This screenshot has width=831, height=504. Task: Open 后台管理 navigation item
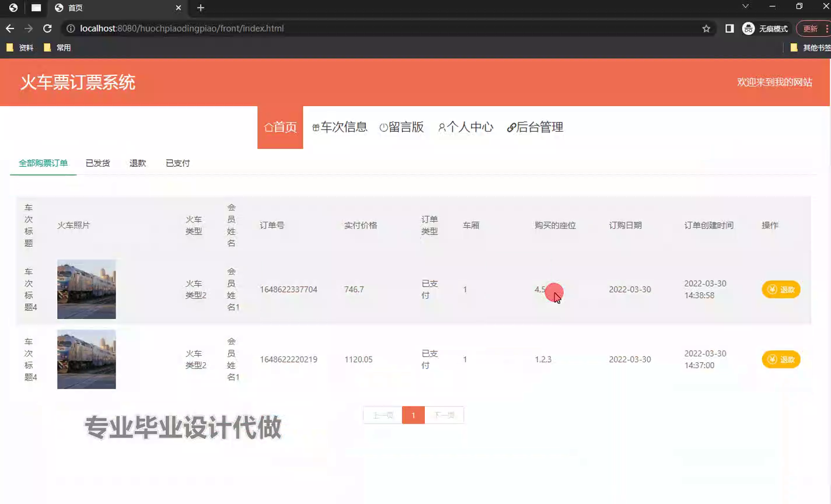535,127
